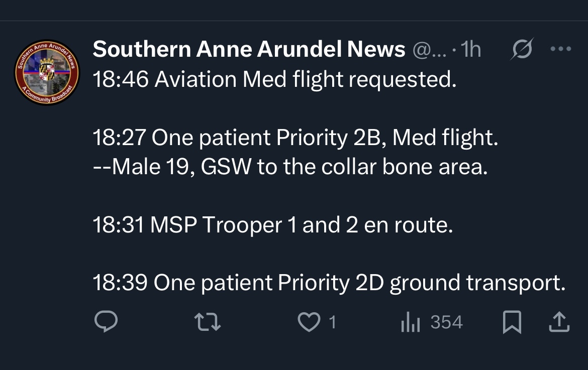This screenshot has height=370, width=588.
Task: Click the 18:27 Priority 2B patient line
Action: (x=296, y=138)
